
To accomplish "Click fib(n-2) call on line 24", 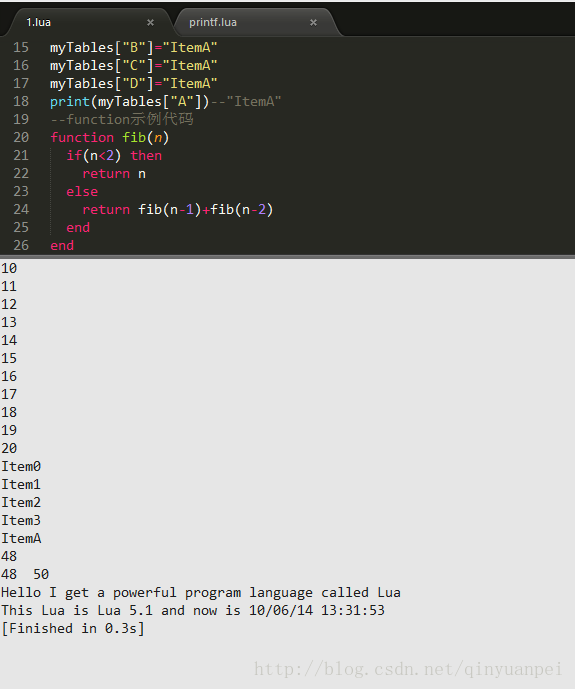I will (242, 210).
